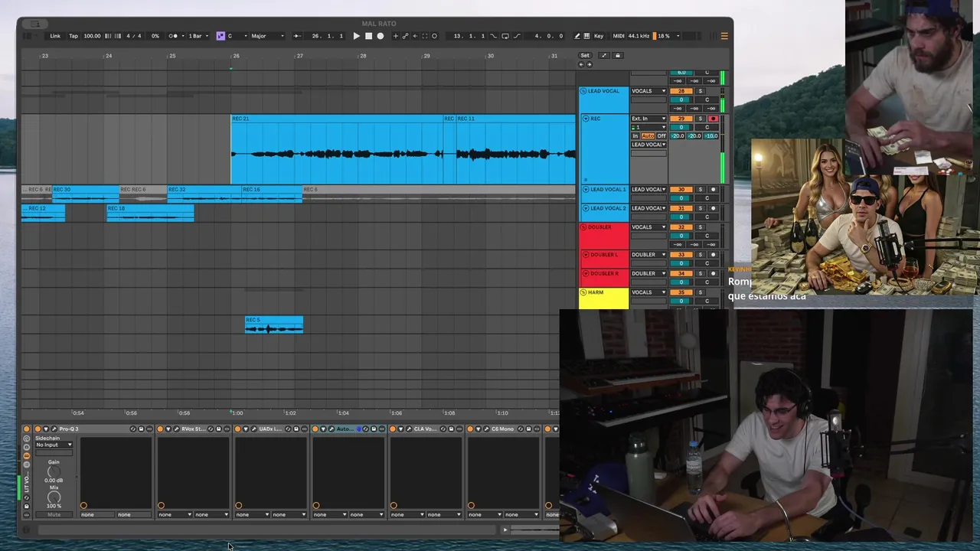Select the REC 21 audio clip

coord(337,149)
